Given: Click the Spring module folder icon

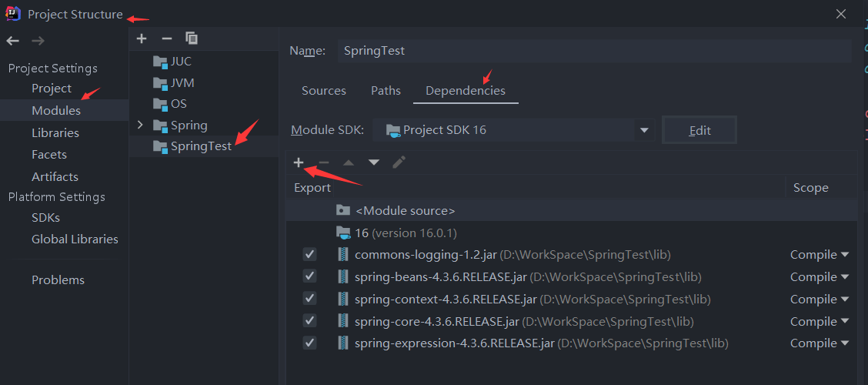Looking at the screenshot, I should pos(161,126).
